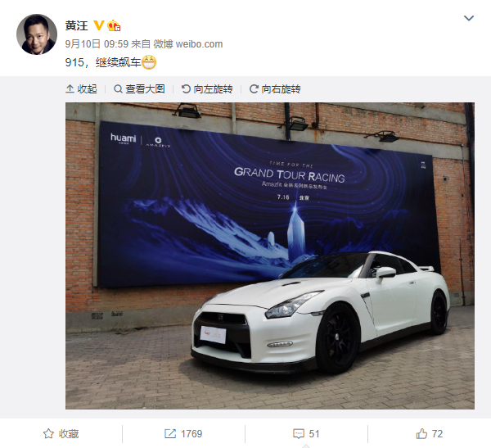Open 黄汪 user profile name link

(x=76, y=25)
